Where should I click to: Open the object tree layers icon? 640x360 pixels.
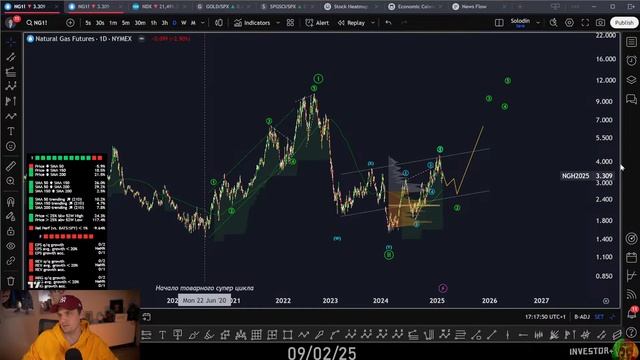click(631, 80)
